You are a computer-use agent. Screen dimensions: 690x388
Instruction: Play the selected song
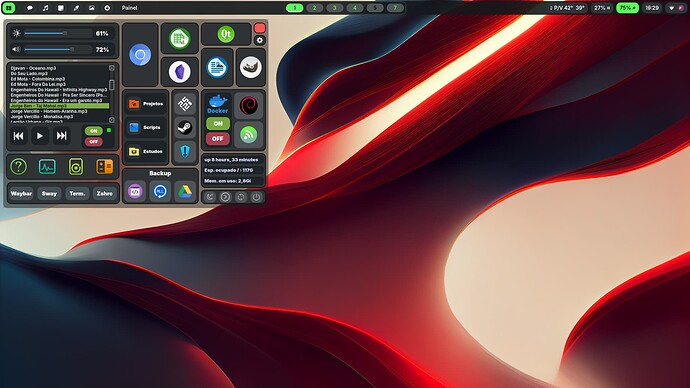pos(40,136)
